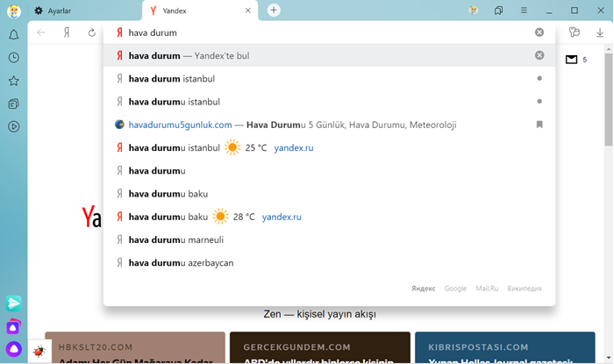This screenshot has width=614, height=364.
Task: Select 'hava durumu baku 28 °C' weather suggestion
Action: point(329,217)
